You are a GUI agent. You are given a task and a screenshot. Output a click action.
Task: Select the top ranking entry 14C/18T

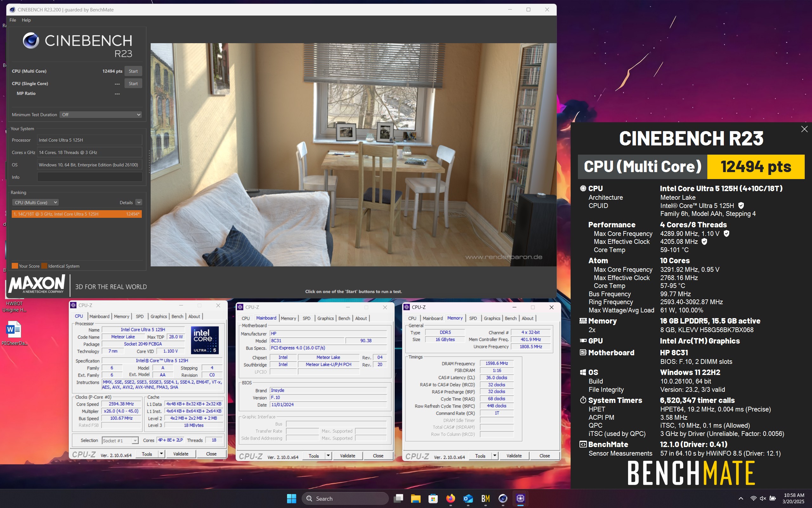click(x=76, y=214)
